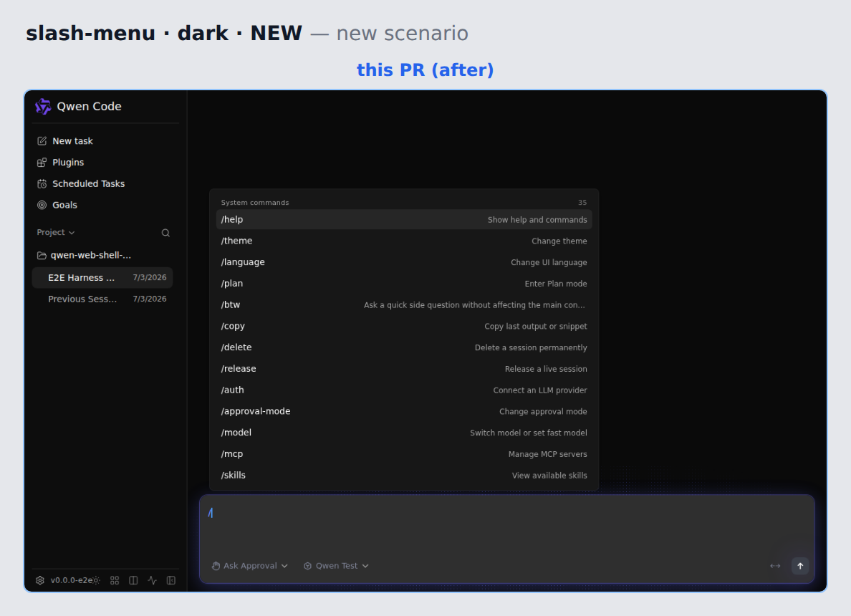Screen dimensions: 851x616
Task: Open the Plugins page
Action: pos(105,163)
